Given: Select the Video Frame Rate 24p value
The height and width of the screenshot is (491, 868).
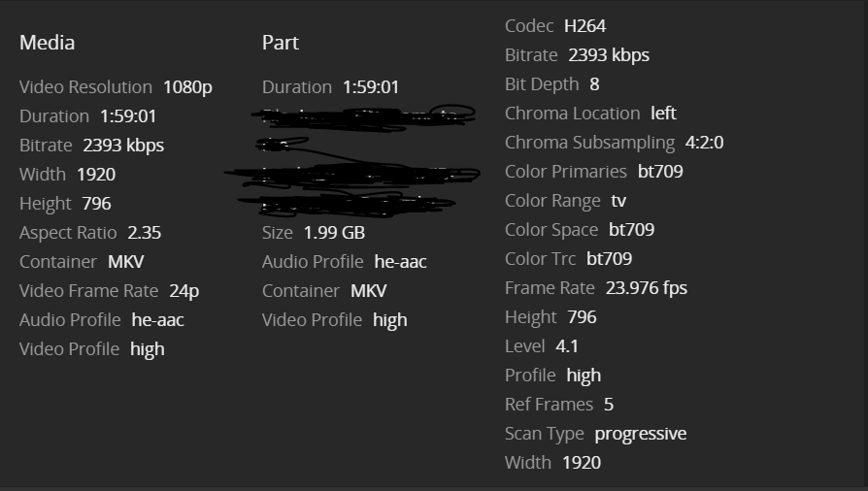Looking at the screenshot, I should (x=183, y=291).
